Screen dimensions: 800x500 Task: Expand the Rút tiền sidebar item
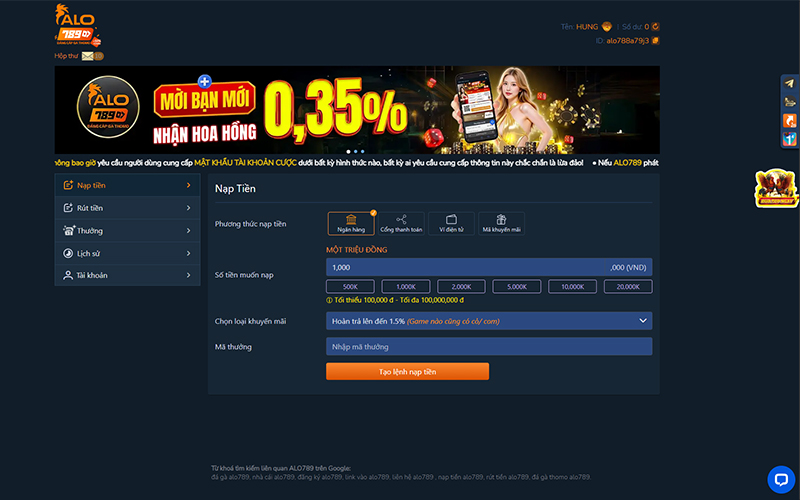click(127, 208)
